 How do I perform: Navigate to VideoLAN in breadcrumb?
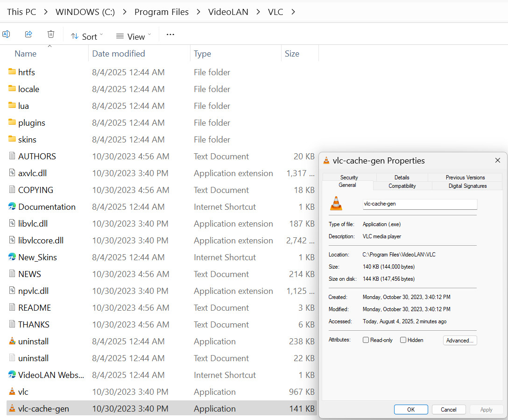(x=228, y=12)
